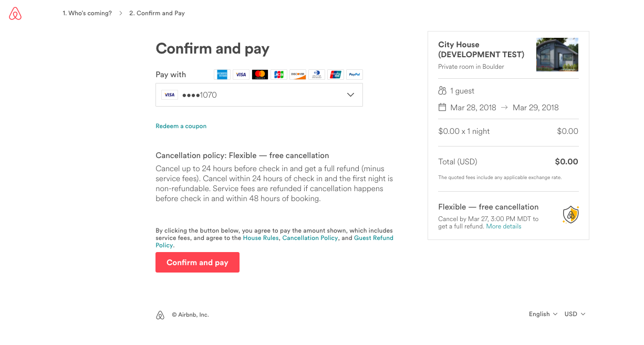Click the Airbnb logo in the footer
The width and height of the screenshot is (644, 345).
161,315
